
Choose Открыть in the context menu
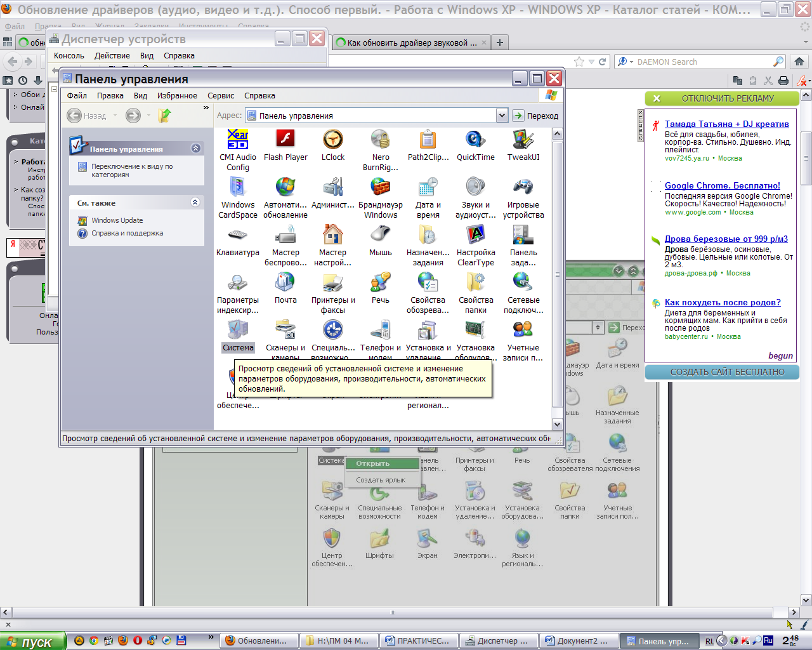(x=381, y=463)
